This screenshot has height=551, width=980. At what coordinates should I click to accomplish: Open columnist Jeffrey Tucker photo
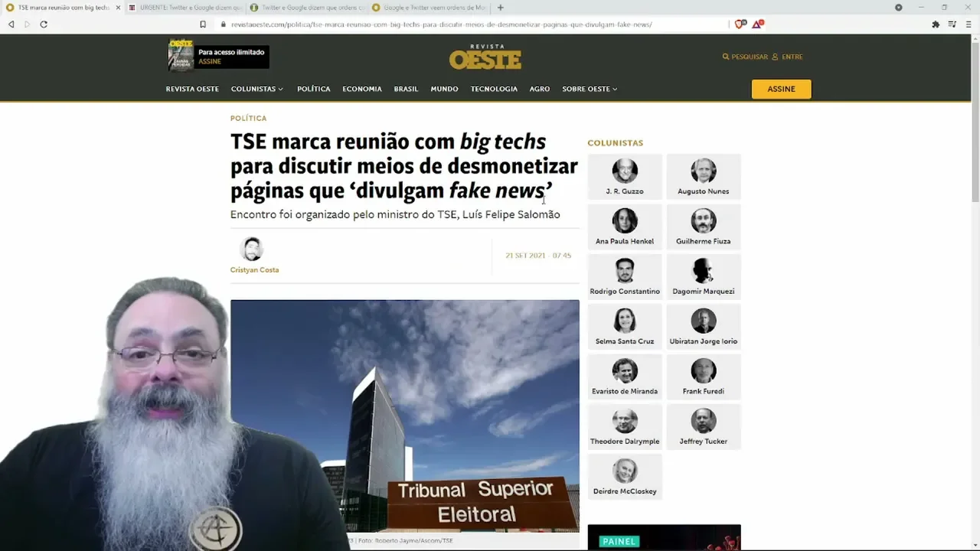click(x=704, y=421)
